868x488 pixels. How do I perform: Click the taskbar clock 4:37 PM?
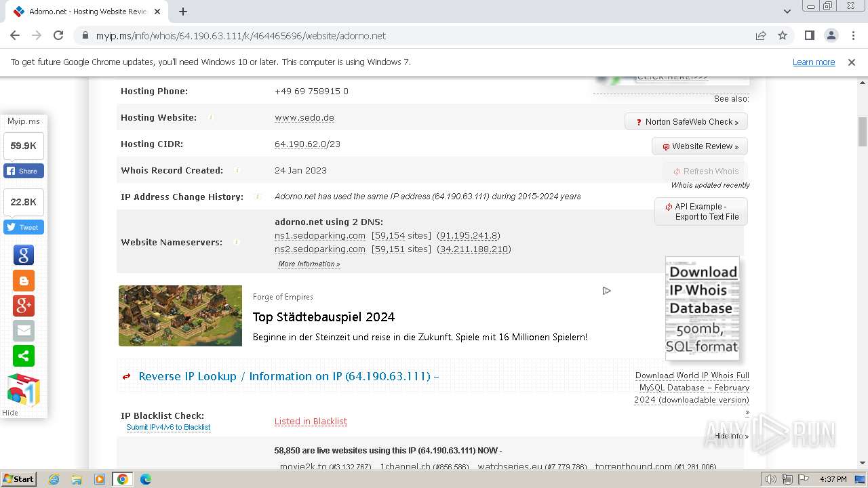833,479
